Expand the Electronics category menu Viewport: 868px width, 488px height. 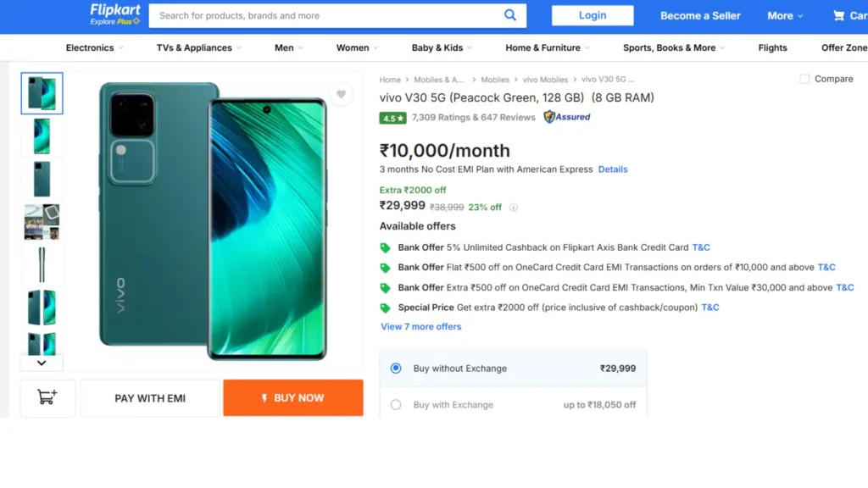pos(94,47)
